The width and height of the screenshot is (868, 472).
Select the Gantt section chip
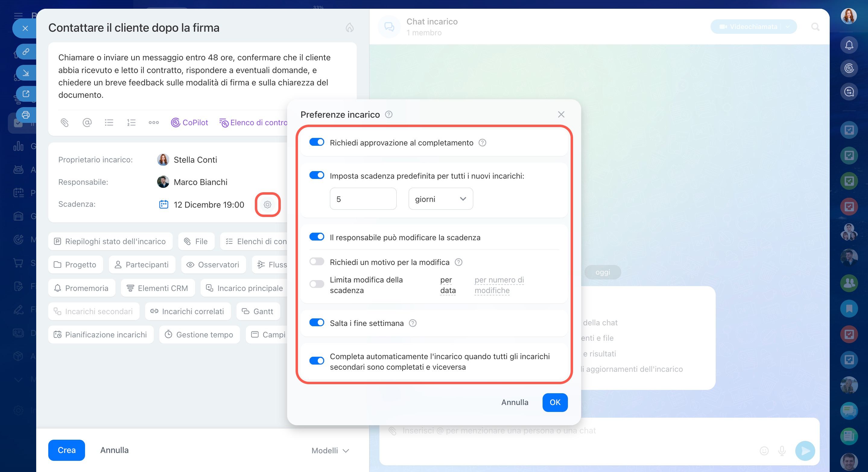point(258,311)
